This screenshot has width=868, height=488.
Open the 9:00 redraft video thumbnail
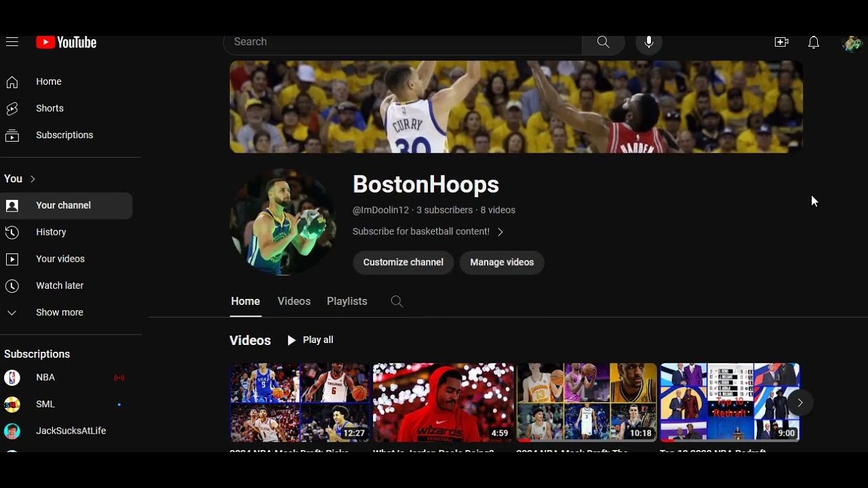coord(730,403)
